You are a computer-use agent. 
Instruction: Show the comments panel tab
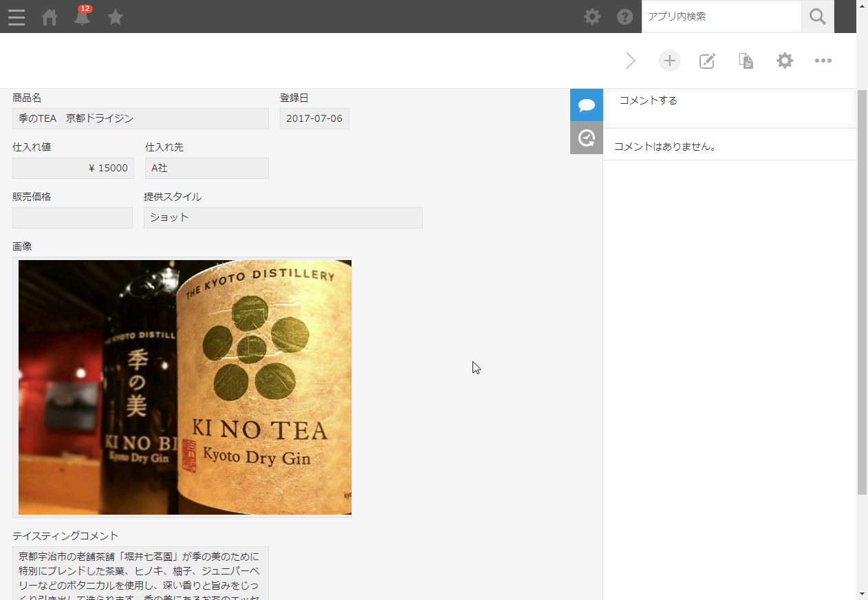tap(587, 105)
